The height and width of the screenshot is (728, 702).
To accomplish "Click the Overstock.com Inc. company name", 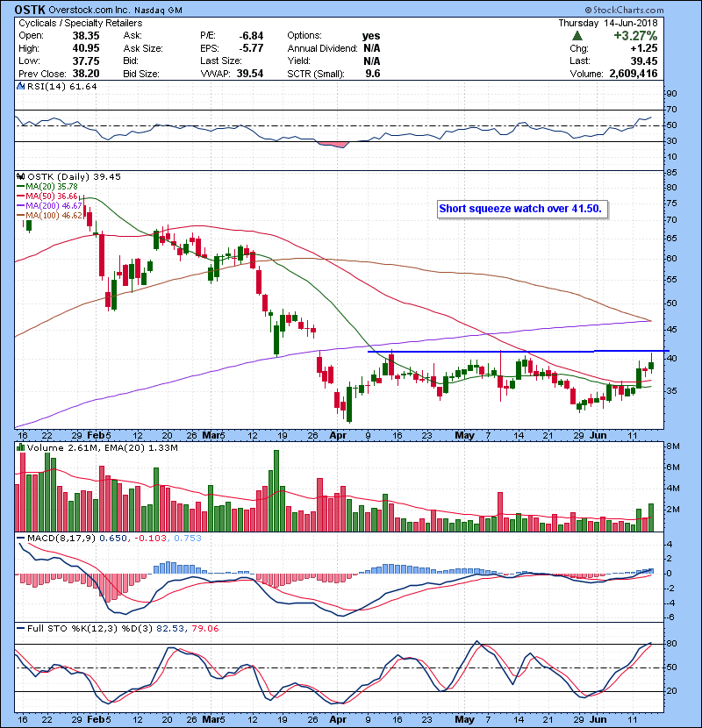I will [89, 10].
